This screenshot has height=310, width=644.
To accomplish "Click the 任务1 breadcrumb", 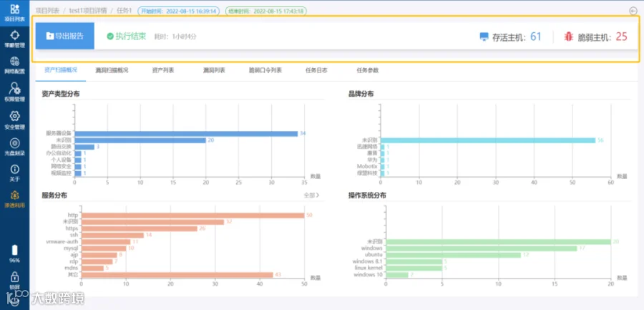I will pos(125,11).
